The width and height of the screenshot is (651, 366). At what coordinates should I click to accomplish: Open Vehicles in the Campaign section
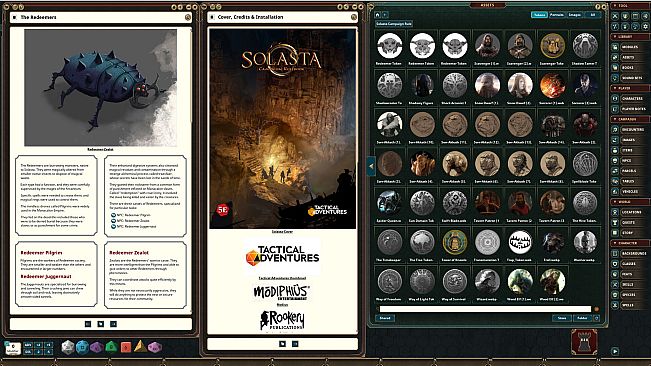click(x=629, y=191)
